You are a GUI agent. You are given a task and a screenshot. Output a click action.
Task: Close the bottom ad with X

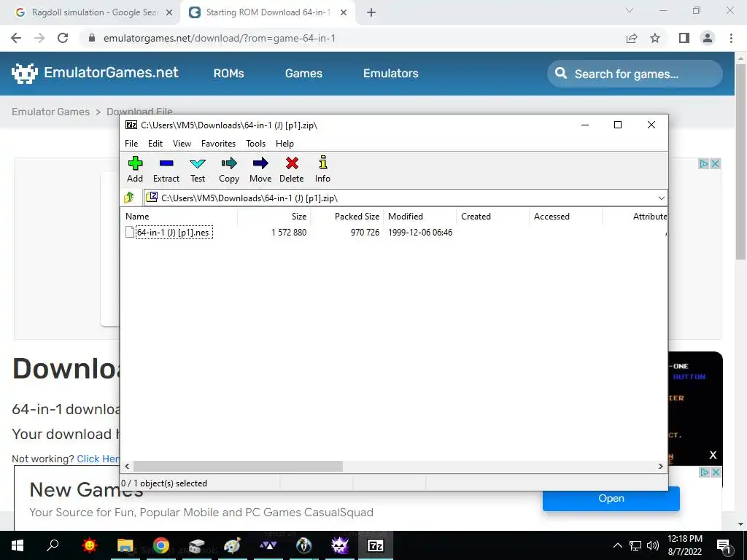click(716, 472)
